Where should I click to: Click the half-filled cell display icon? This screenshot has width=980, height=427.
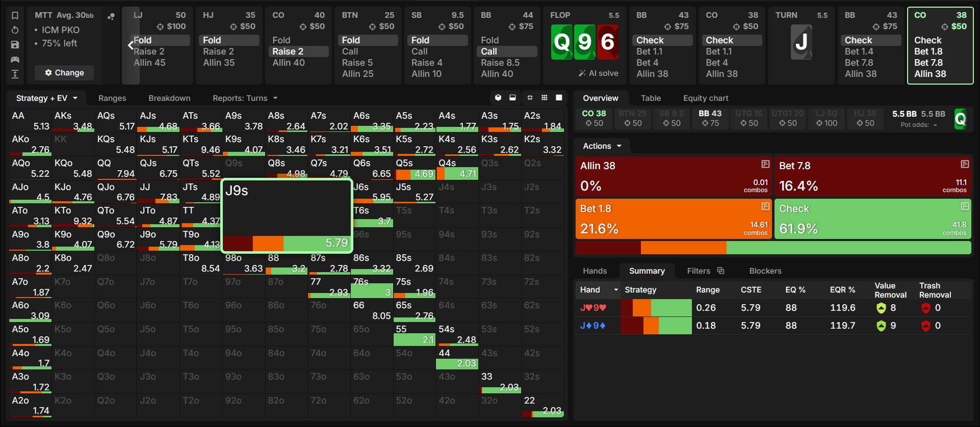coord(512,98)
